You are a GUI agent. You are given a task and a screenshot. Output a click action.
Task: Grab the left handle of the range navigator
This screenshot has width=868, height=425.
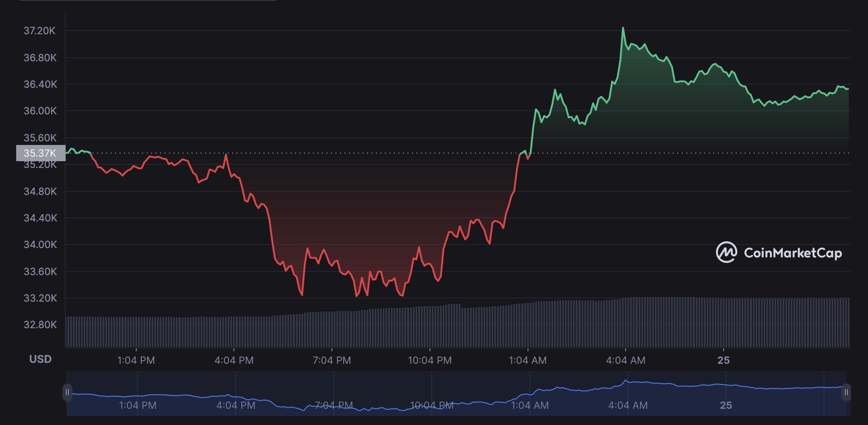click(67, 392)
